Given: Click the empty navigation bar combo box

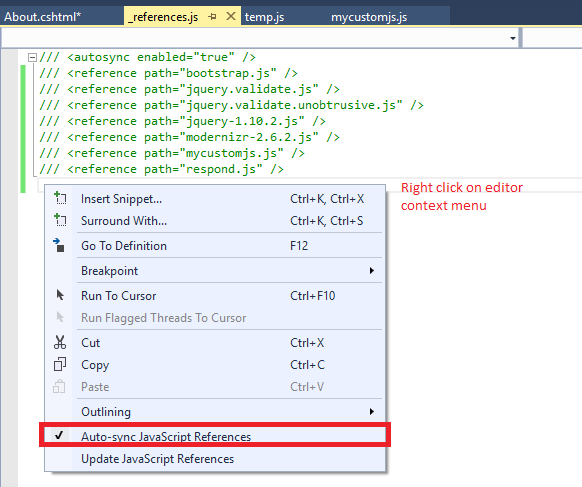Looking at the screenshot, I should 260,38.
